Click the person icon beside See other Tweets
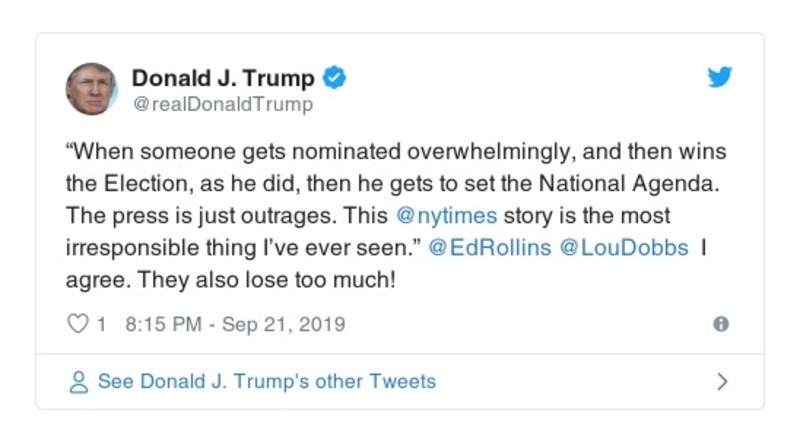The height and width of the screenshot is (445, 800). point(78,382)
